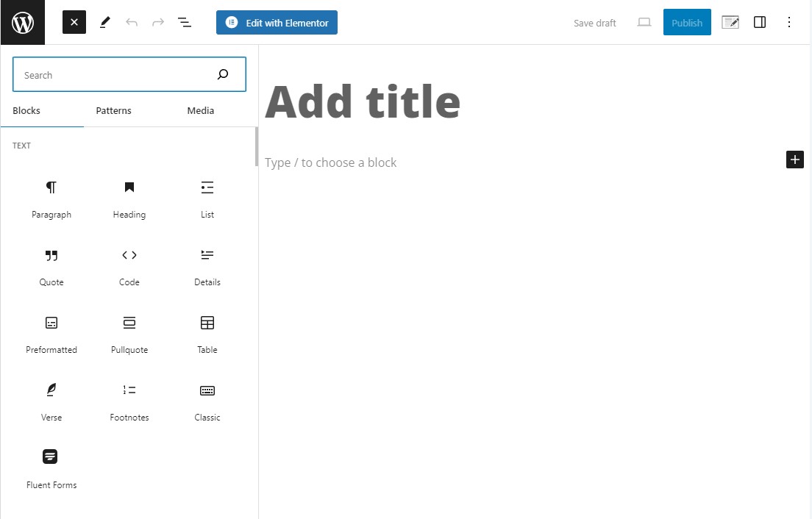Click the Add title field

pos(363,101)
